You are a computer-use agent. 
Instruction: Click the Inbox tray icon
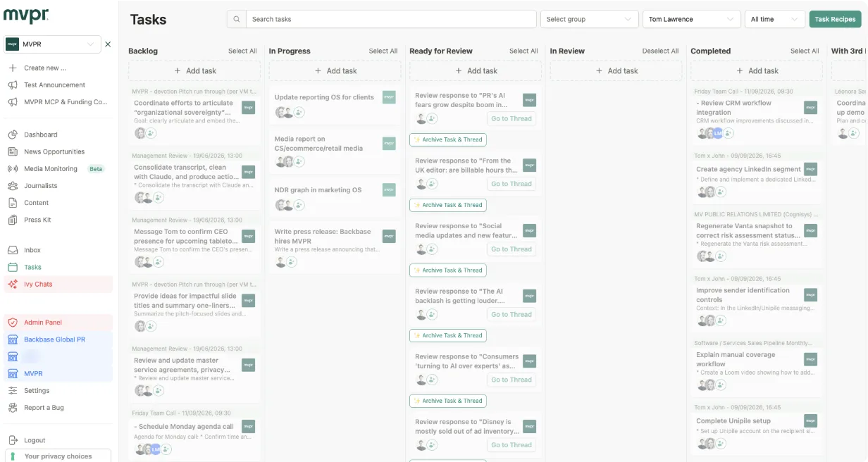pos(12,250)
